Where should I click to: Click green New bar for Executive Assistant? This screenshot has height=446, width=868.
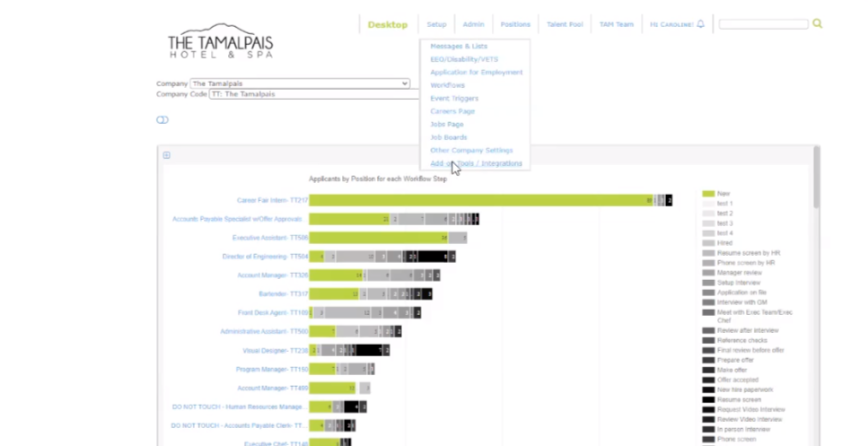point(378,238)
